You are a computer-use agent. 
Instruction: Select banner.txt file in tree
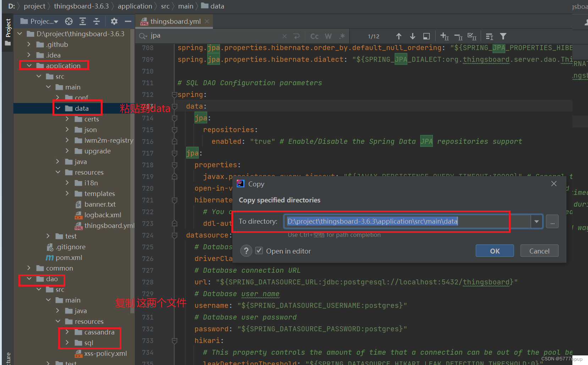(x=95, y=204)
